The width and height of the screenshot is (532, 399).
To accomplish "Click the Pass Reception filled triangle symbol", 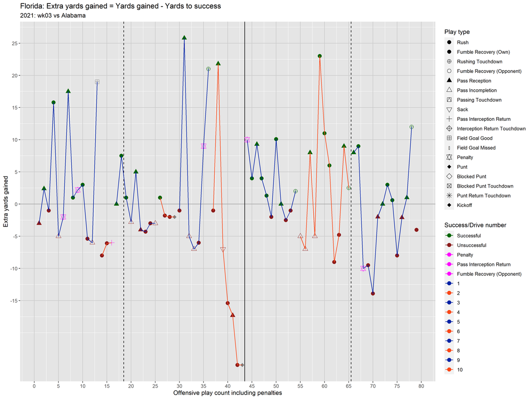I will pyautogui.click(x=449, y=80).
